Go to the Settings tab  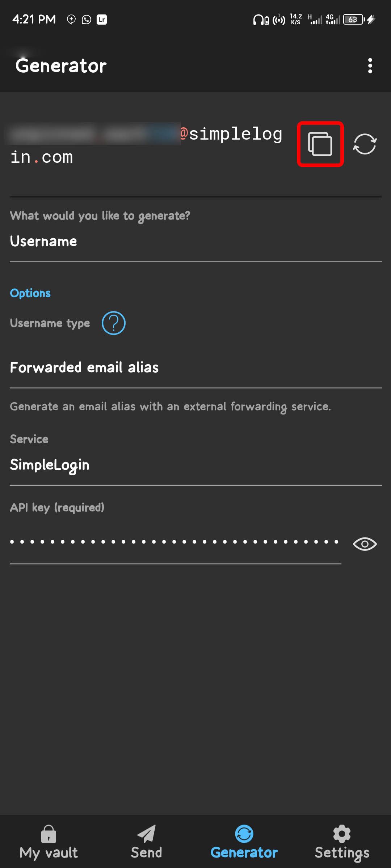(342, 842)
